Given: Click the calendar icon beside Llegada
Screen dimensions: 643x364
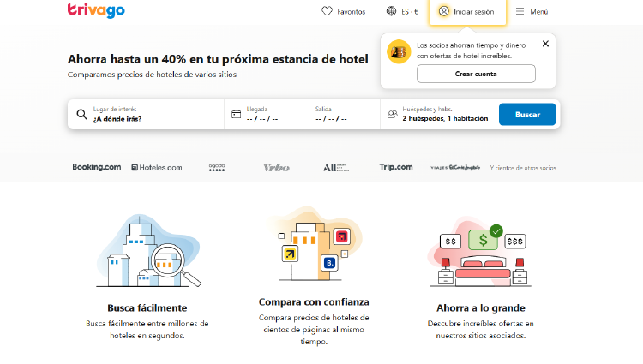Looking at the screenshot, I should tap(236, 115).
